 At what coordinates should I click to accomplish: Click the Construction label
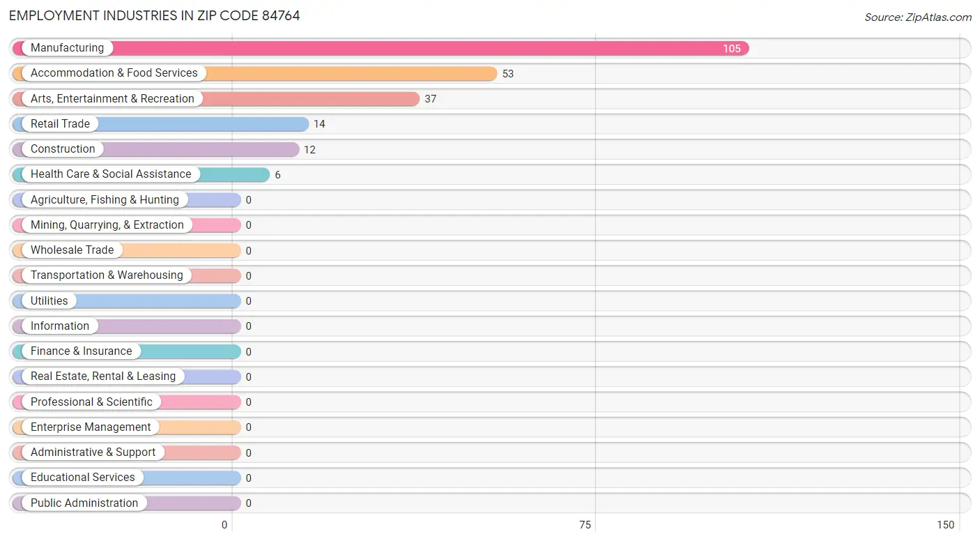pos(63,149)
